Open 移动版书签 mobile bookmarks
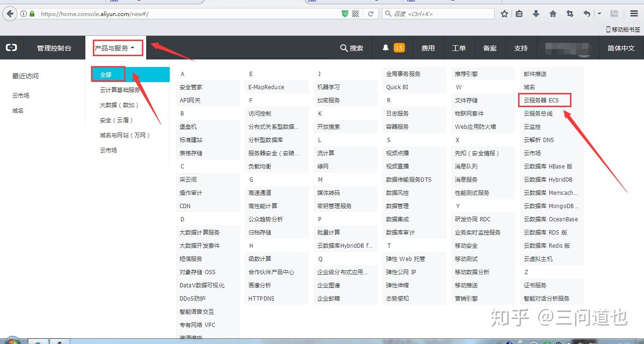Image resolution: width=644 pixels, height=344 pixels. pyautogui.click(x=623, y=29)
